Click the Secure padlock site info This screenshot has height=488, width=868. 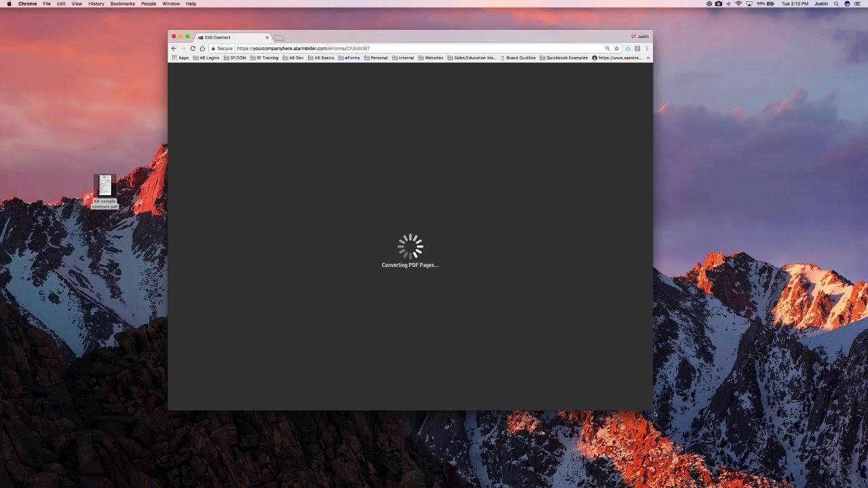pyautogui.click(x=222, y=48)
